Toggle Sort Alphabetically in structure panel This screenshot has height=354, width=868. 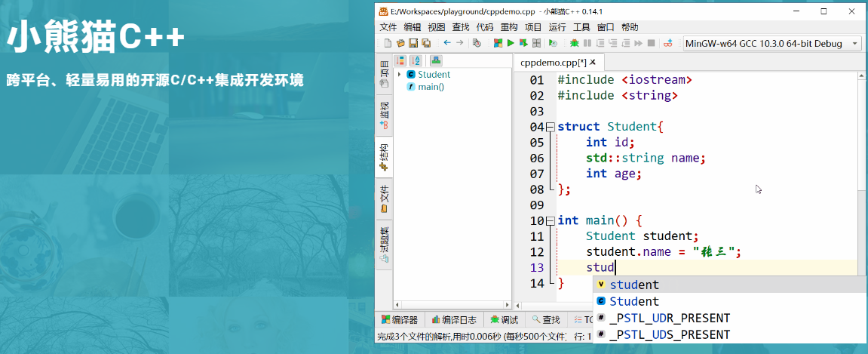tap(416, 60)
